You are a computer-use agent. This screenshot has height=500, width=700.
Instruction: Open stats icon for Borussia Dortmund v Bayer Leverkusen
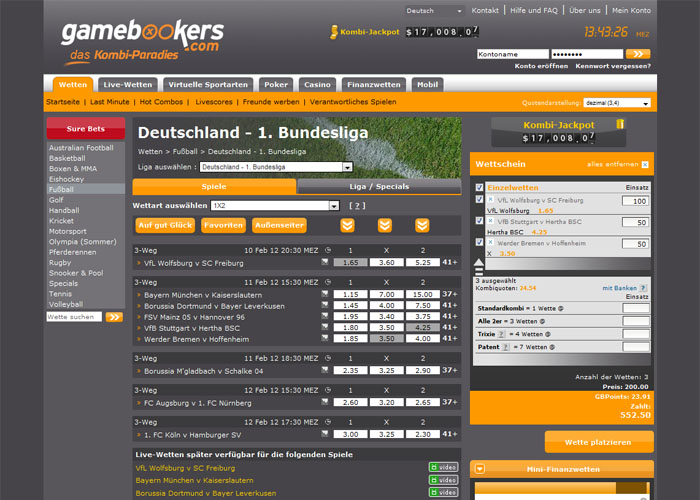pos(325,305)
